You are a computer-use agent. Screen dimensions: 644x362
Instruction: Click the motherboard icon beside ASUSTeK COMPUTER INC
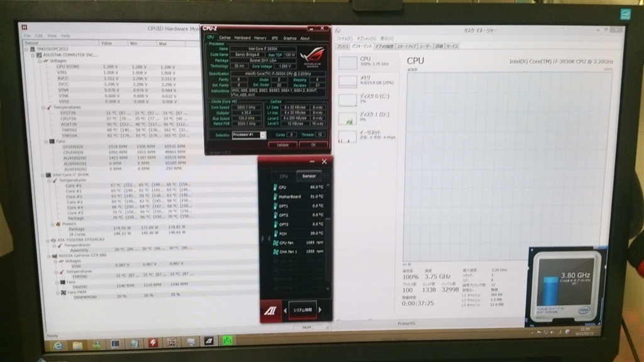pos(39,55)
